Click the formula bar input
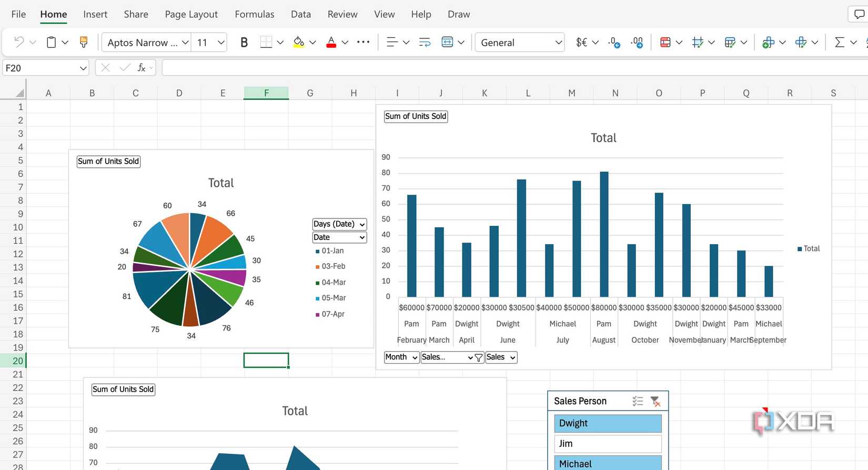This screenshot has height=470, width=868. point(514,68)
